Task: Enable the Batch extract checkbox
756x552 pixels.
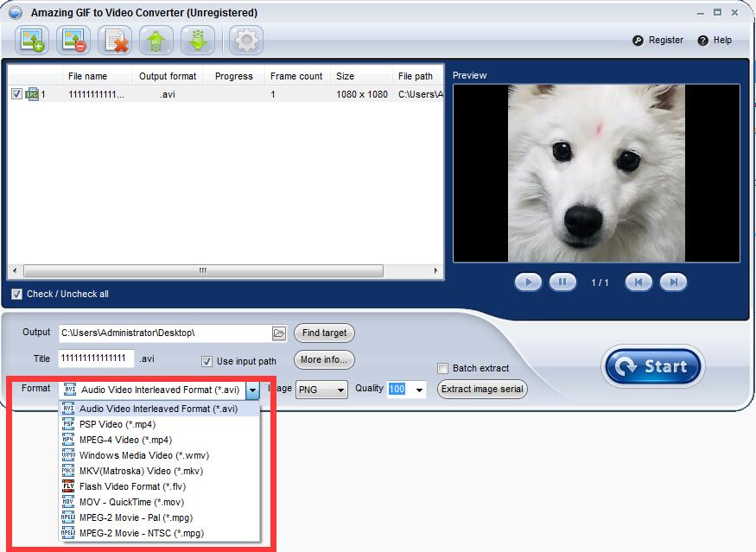Action: coord(442,368)
